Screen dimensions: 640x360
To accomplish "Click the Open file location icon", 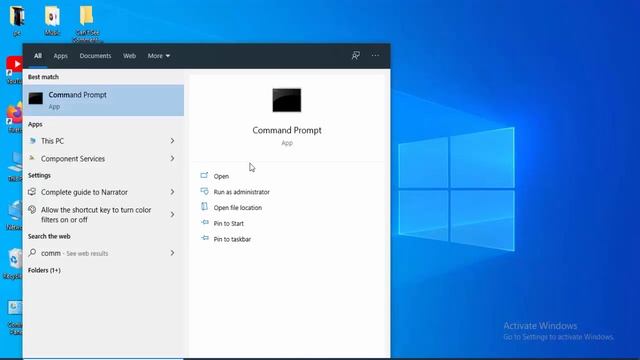I will pyautogui.click(x=204, y=207).
